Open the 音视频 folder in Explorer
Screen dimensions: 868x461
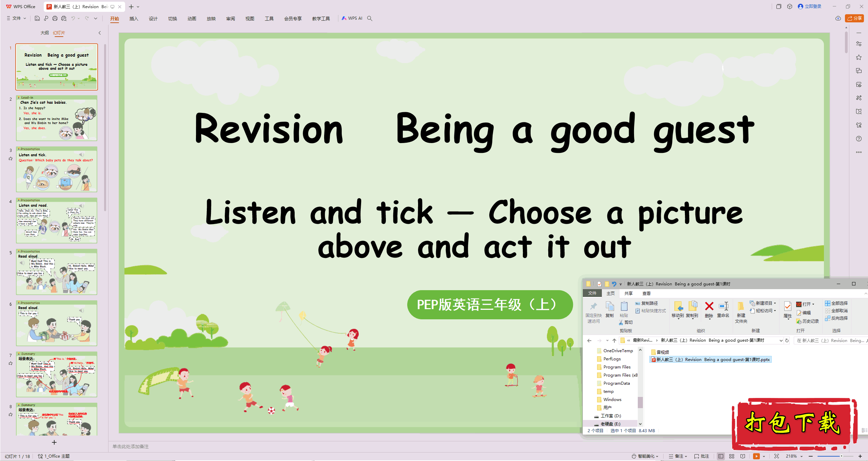[660, 352]
